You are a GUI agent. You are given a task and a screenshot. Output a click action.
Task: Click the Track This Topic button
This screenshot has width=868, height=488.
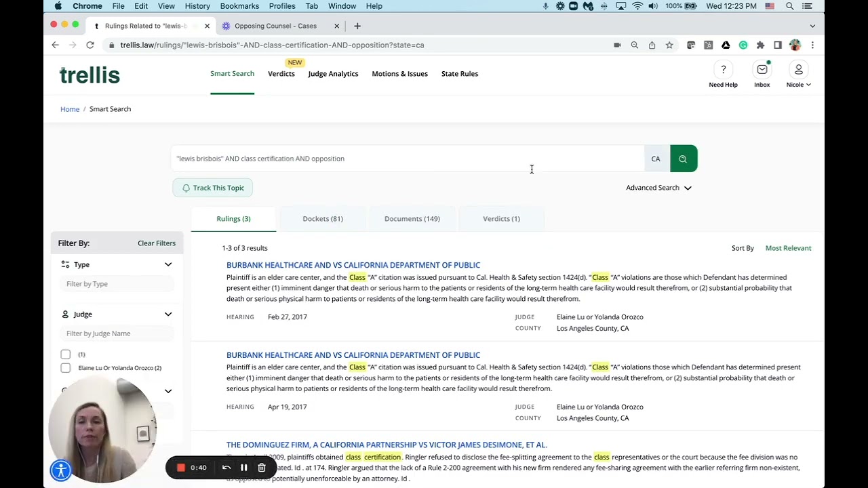point(213,188)
